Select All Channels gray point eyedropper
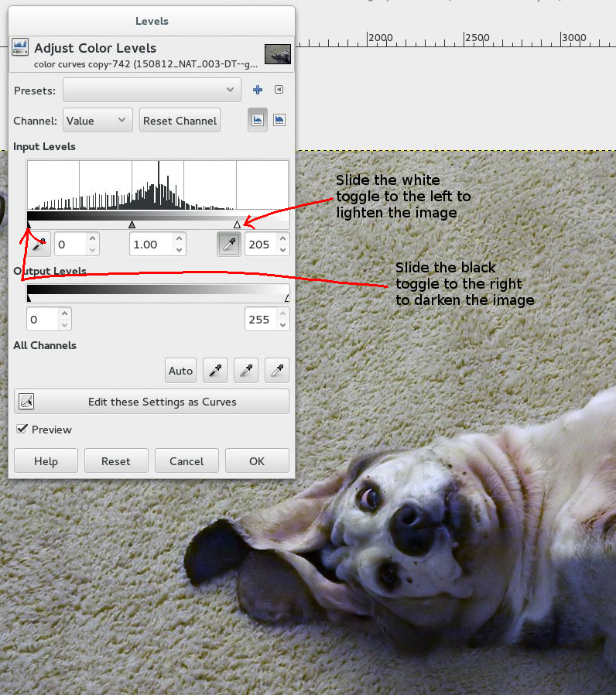The width and height of the screenshot is (616, 695). point(246,371)
